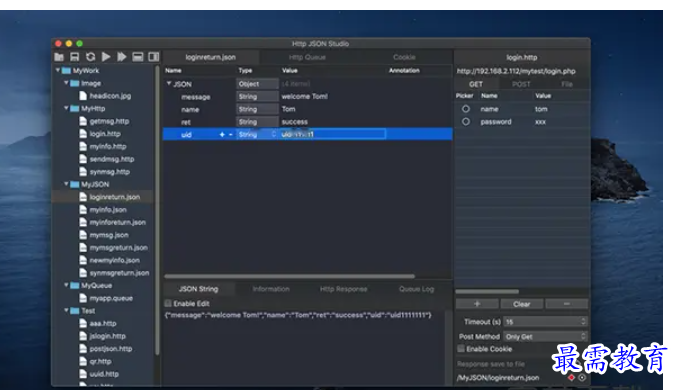Screen dimensions: 676x390
Task: Click the uid value edit field
Action: tap(332, 134)
